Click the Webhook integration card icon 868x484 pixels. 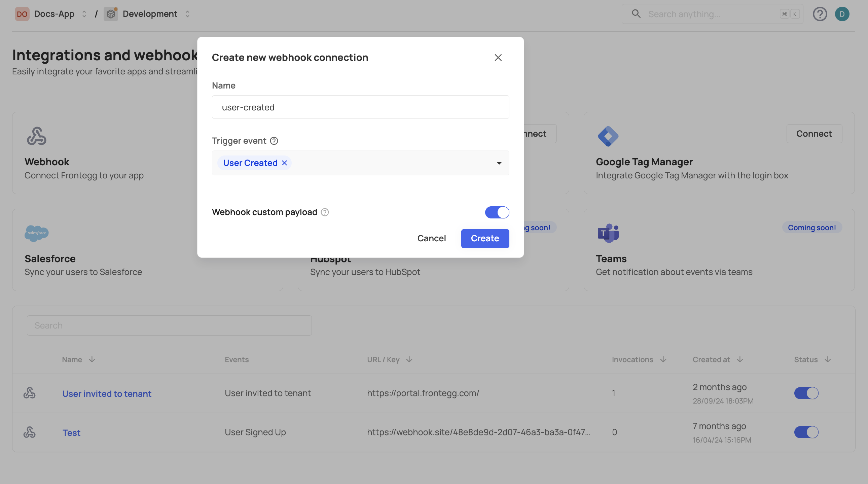click(x=36, y=136)
